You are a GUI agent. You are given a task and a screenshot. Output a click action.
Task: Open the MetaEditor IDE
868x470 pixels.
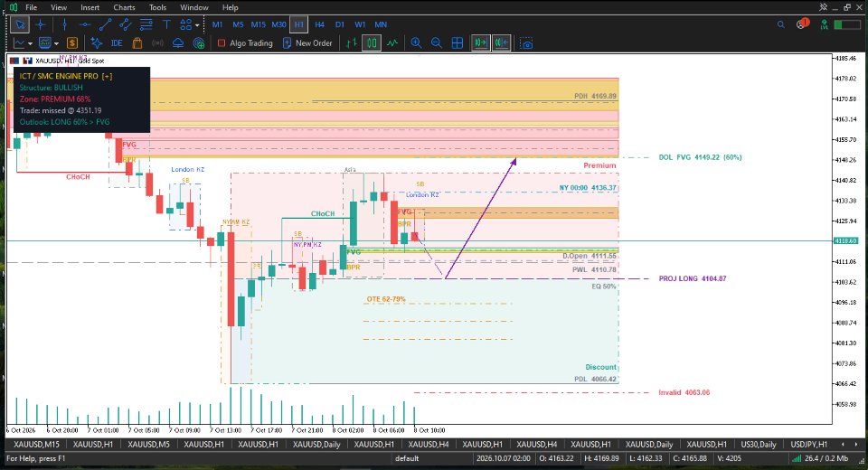pos(117,43)
